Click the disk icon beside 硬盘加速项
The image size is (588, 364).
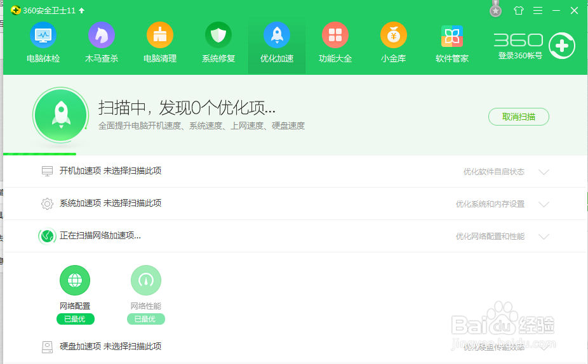click(47, 347)
